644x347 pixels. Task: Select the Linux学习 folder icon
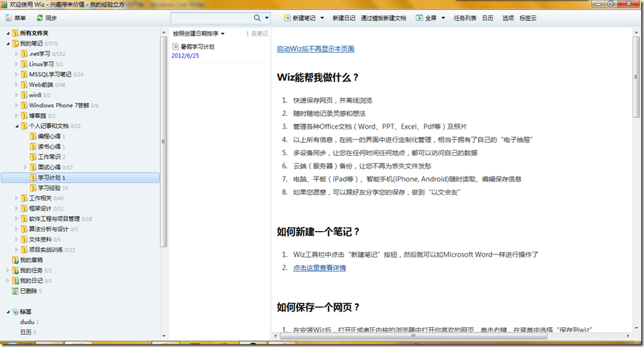(24, 64)
